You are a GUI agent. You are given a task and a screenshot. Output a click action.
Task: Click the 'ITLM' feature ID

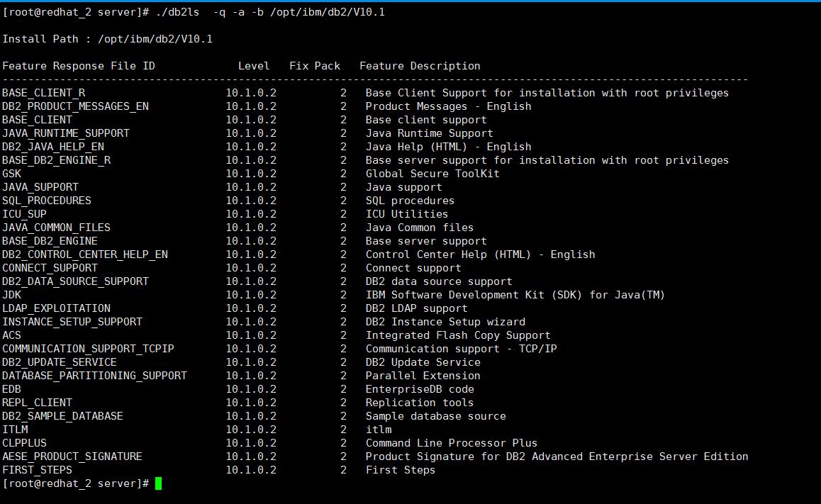[x=15, y=430]
